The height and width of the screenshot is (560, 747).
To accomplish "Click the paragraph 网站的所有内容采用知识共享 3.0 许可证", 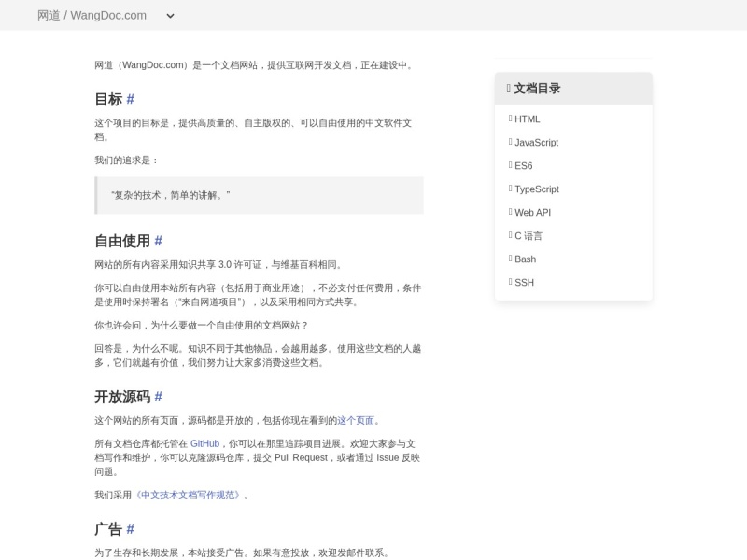I will point(218,265).
